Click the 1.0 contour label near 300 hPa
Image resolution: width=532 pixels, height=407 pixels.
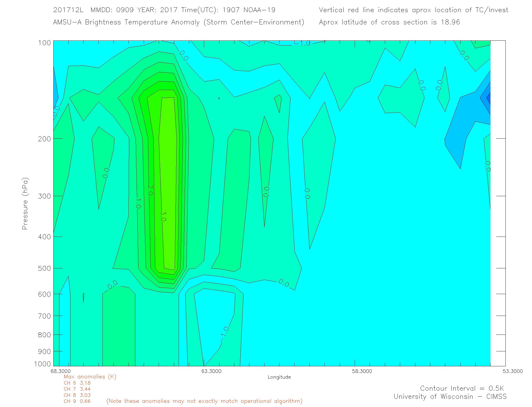click(x=138, y=203)
